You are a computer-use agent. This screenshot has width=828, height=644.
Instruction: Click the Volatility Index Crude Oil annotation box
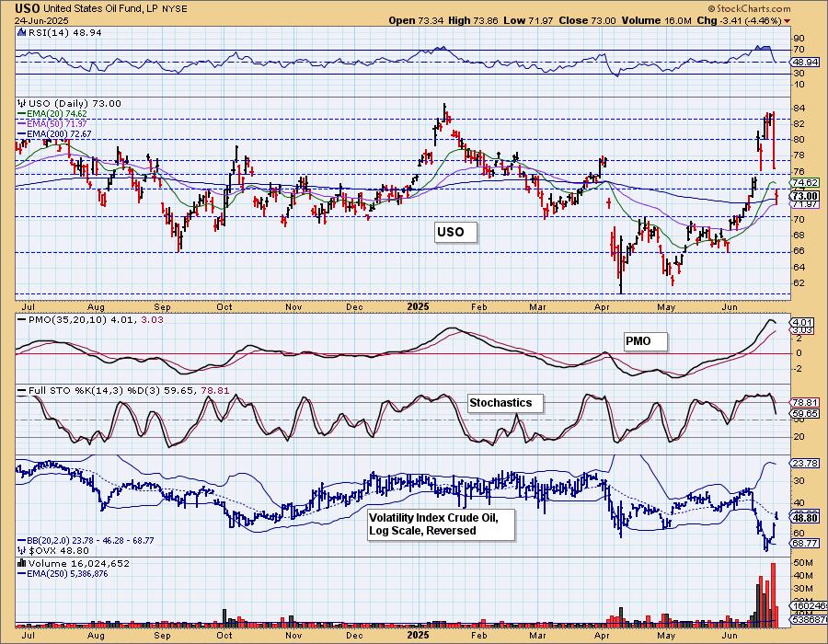(x=441, y=524)
